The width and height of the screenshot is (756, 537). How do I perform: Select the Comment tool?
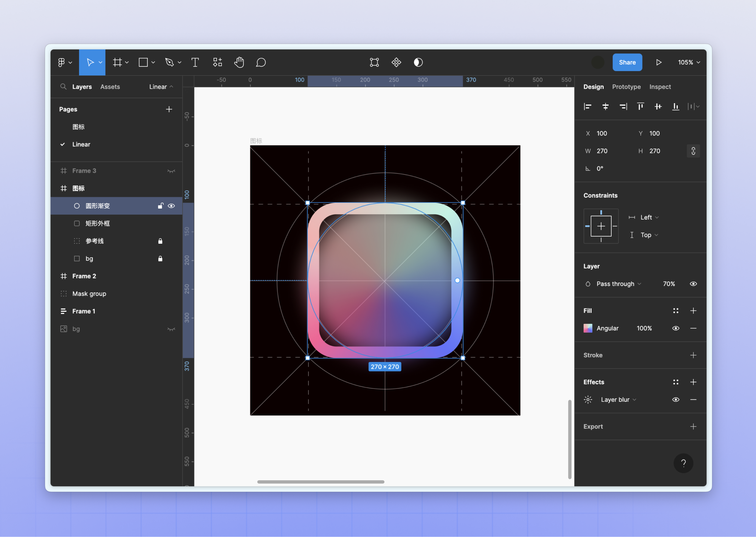click(261, 62)
